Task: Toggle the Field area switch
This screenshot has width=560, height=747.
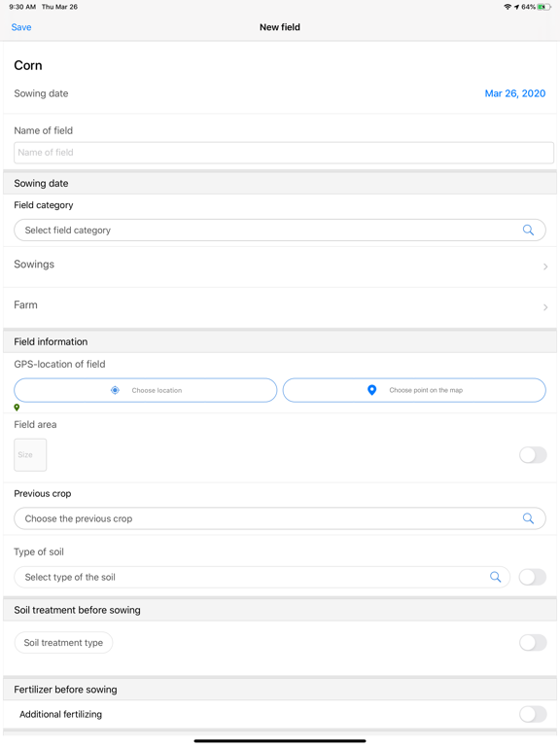Action: [533, 455]
